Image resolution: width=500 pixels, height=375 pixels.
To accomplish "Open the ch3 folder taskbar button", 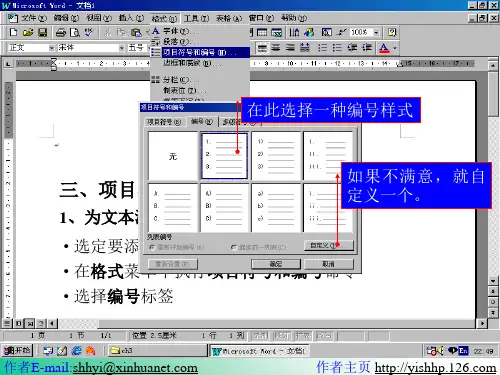I will (157, 351).
